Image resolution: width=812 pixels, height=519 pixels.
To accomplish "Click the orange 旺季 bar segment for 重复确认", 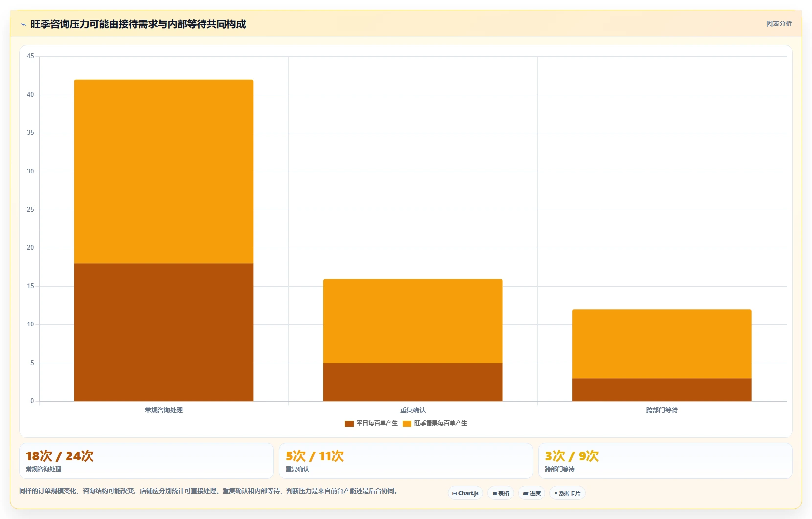I will point(413,321).
